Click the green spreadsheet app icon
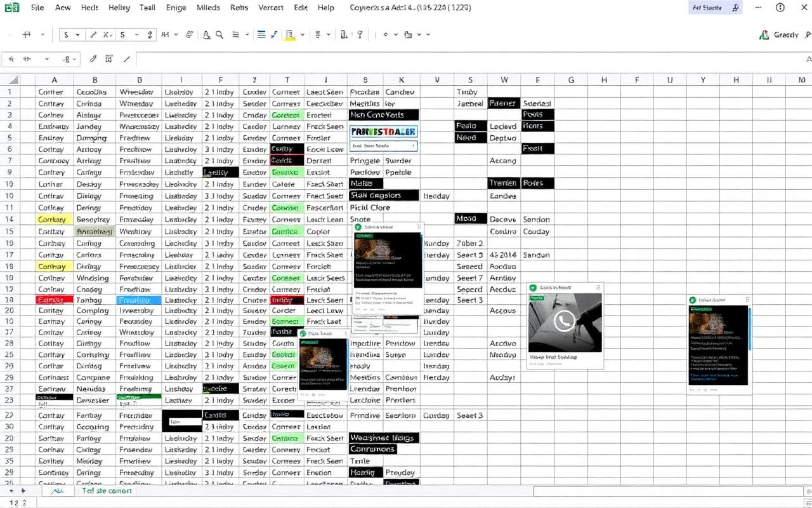The height and width of the screenshot is (508, 812). click(11, 8)
